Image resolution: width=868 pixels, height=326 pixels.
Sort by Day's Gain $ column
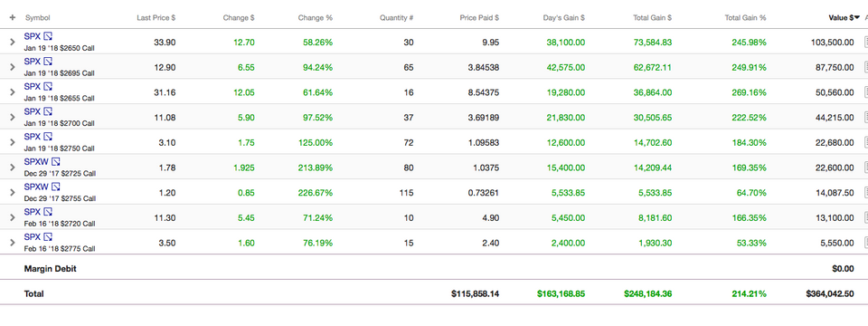click(x=563, y=18)
